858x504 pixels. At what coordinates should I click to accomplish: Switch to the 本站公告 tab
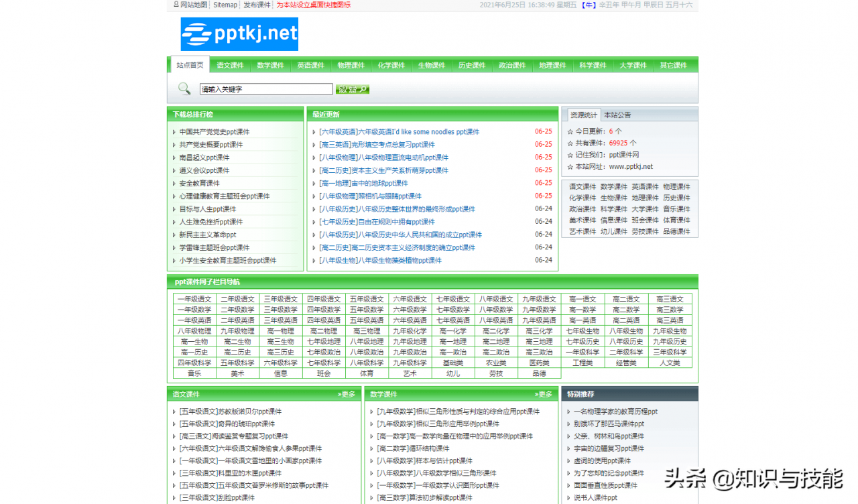pos(617,115)
